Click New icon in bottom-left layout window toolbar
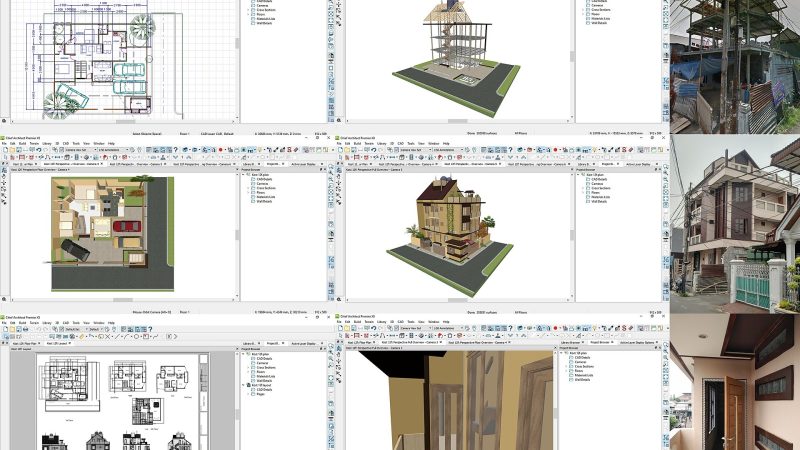The height and width of the screenshot is (450, 800). pos(6,329)
